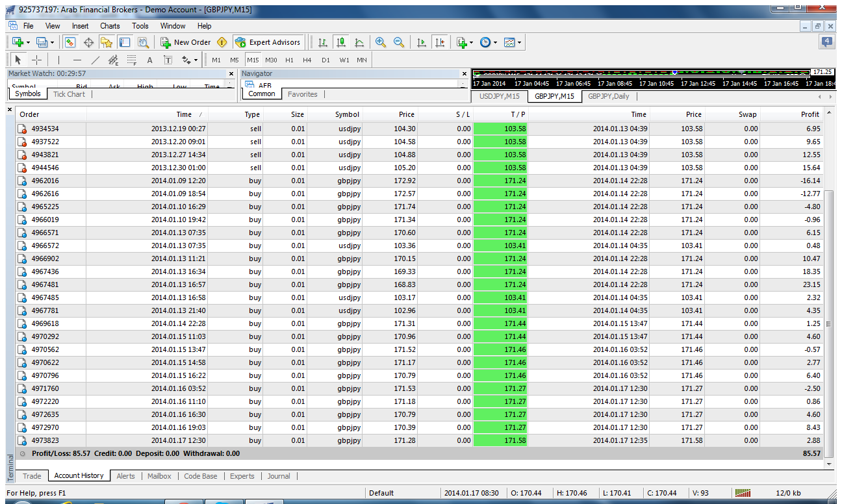
Task: Toggle the Expert Advisors button
Action: pos(268,42)
